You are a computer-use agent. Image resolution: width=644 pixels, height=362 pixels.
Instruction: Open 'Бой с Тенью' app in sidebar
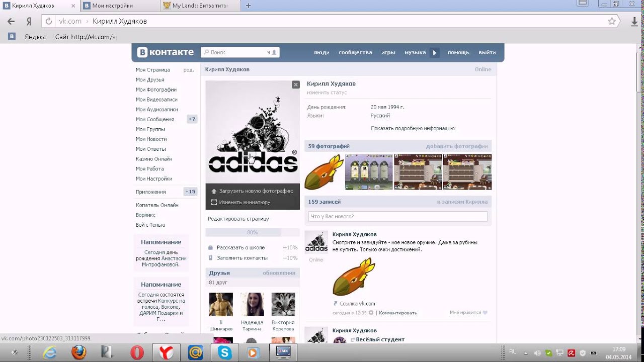[x=150, y=225]
